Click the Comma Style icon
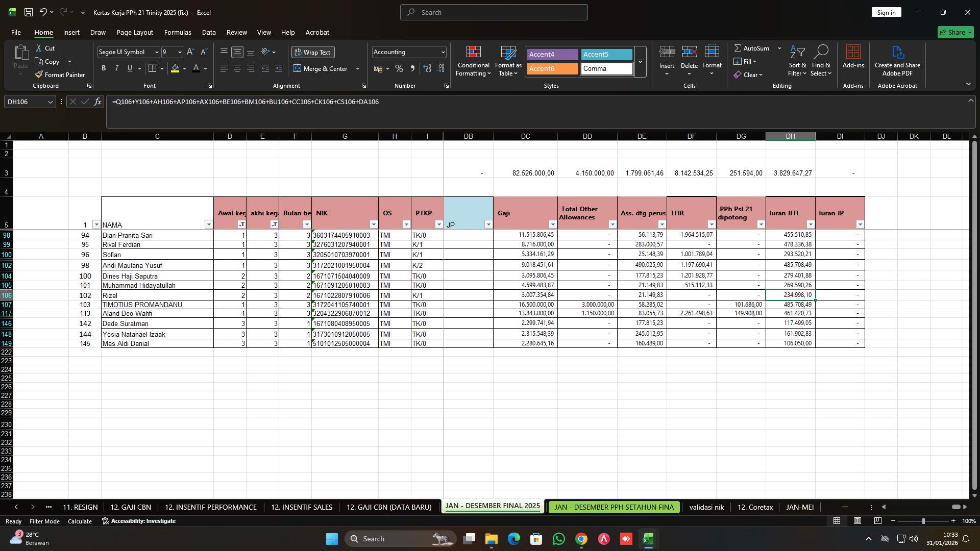The image size is (980, 551). 412,68
